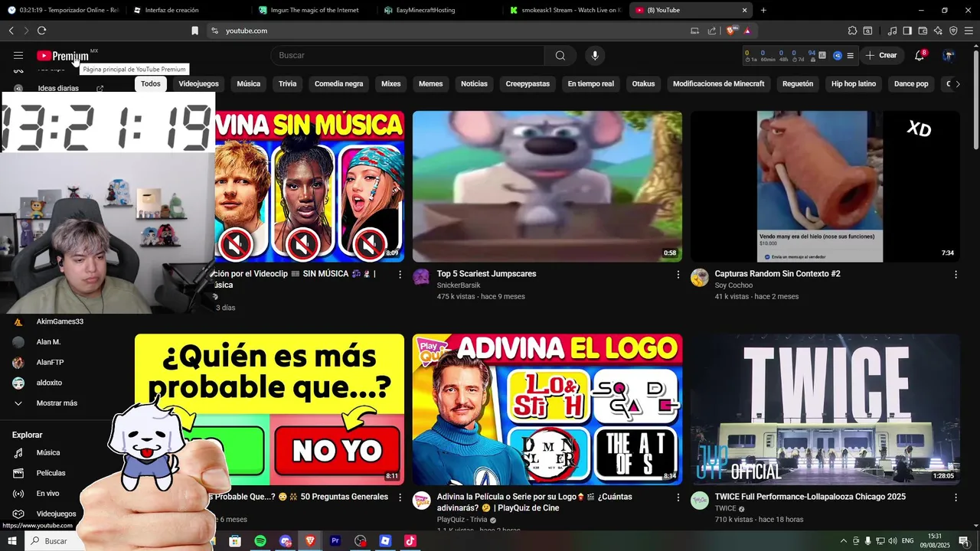Open the account avatar menu
The width and height of the screenshot is (980, 551).
(x=949, y=55)
